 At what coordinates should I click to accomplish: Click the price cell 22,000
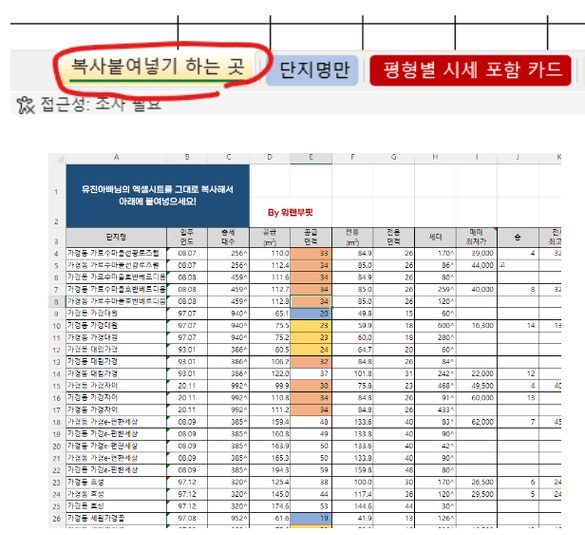[476, 374]
